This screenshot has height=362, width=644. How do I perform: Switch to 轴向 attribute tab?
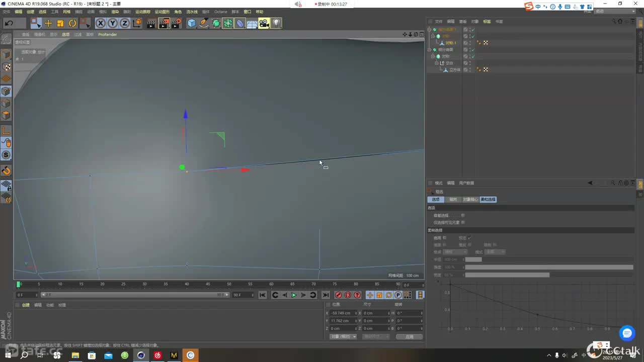click(453, 200)
